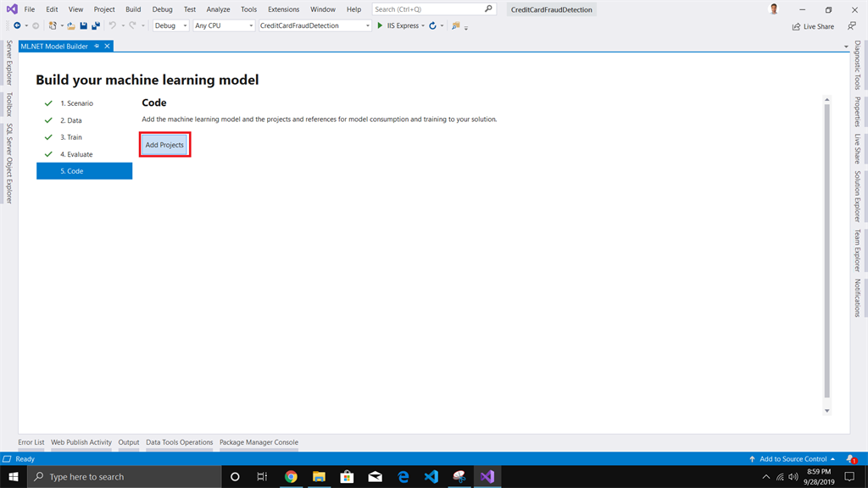Open the feedback icon beside Live Share
This screenshot has width=868, height=488.
coord(852,26)
